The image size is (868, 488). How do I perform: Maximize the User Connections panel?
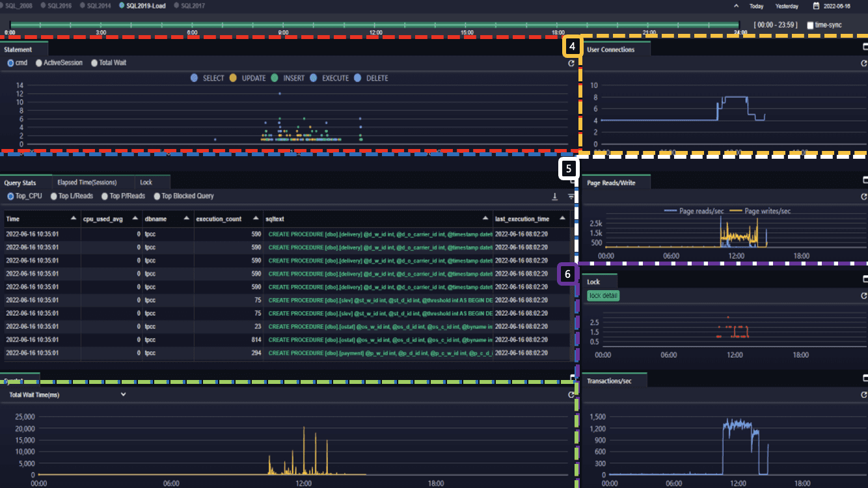pos(865,47)
